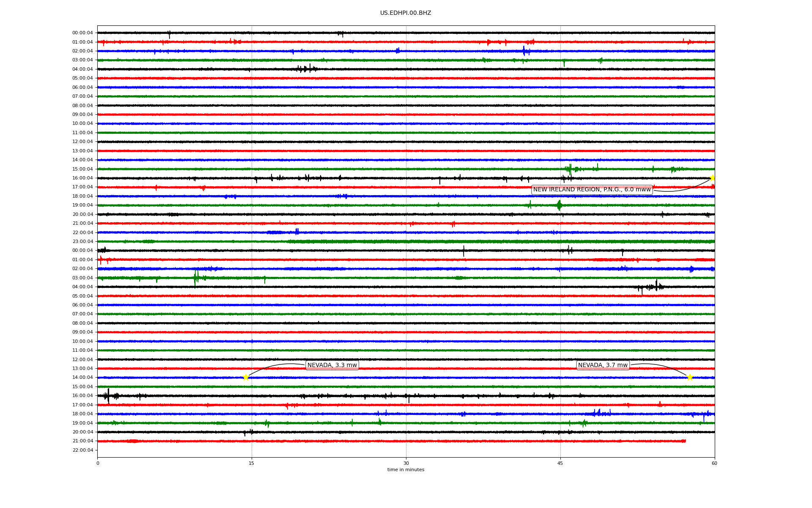The image size is (812, 508).
Task: Click the 60 tick label on x-axis
Action: coord(714,463)
